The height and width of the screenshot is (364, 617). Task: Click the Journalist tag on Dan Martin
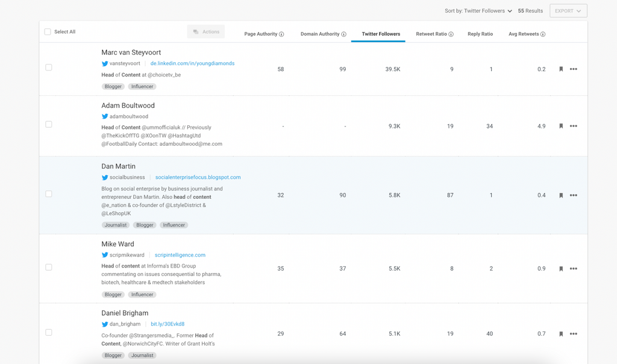[116, 225]
